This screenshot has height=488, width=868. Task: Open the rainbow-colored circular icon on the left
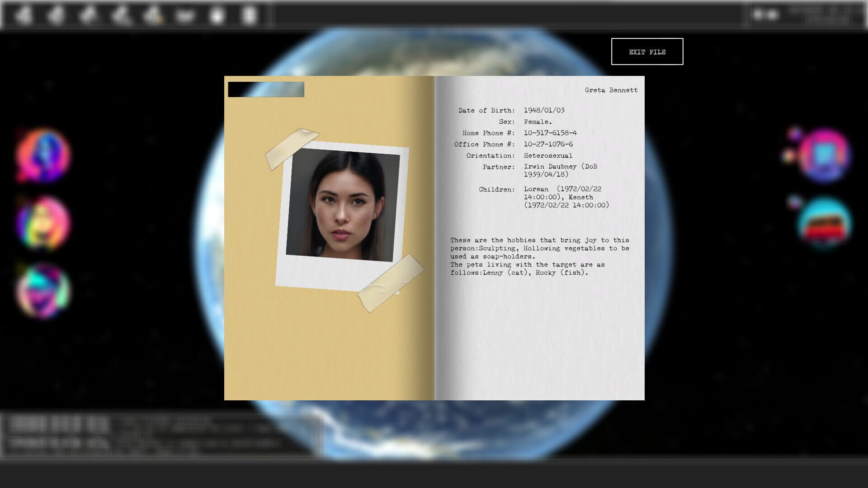click(43, 223)
